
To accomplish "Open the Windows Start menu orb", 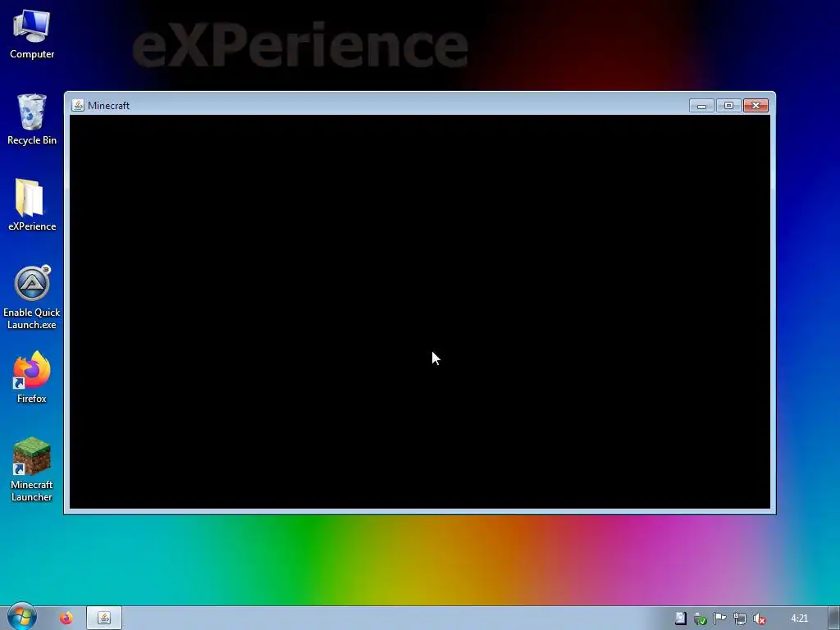I will tap(21, 617).
